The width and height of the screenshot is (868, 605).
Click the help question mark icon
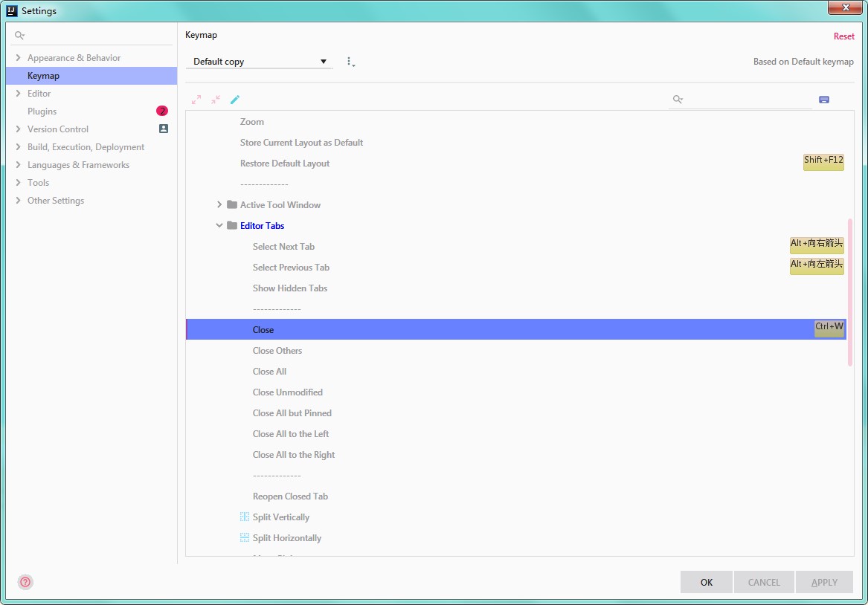(25, 582)
